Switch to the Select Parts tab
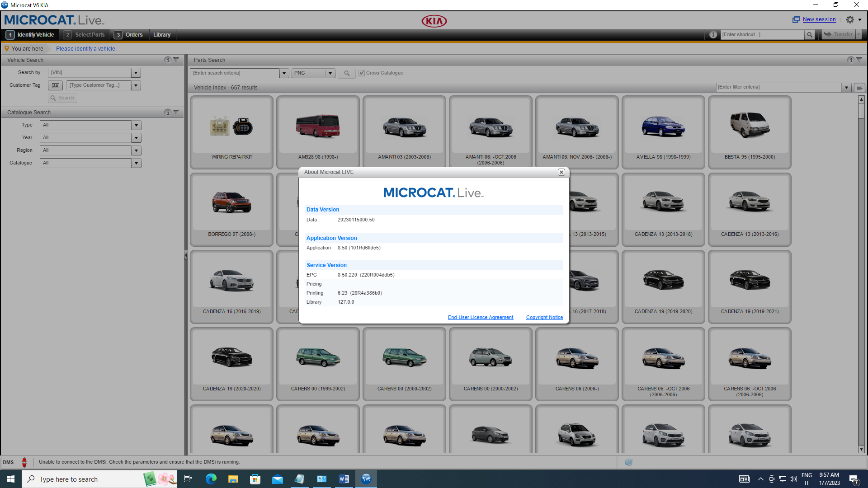 click(90, 34)
